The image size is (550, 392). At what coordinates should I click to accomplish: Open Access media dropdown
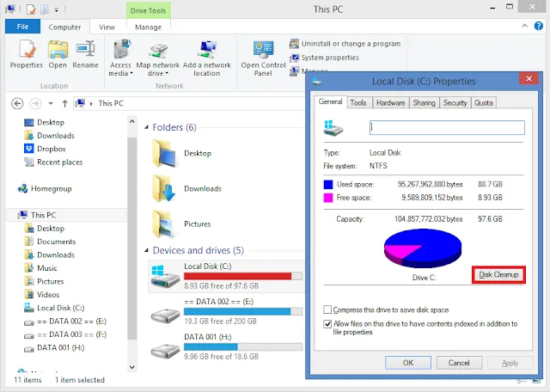pyautogui.click(x=120, y=58)
